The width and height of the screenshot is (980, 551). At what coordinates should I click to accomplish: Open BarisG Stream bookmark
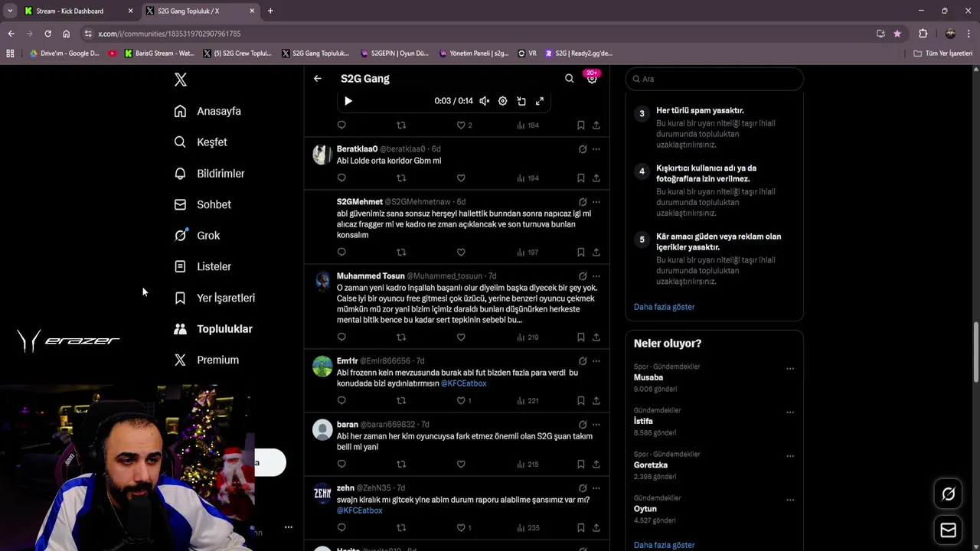[x=158, y=54]
